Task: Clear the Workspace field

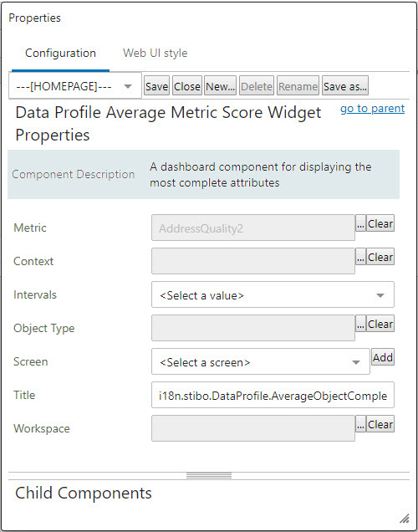Action: [x=380, y=424]
